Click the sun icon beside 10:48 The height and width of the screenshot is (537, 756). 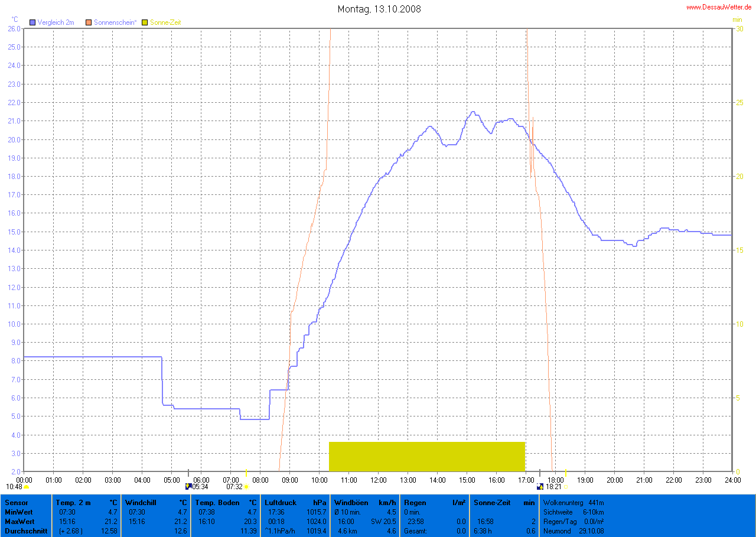coord(27,487)
